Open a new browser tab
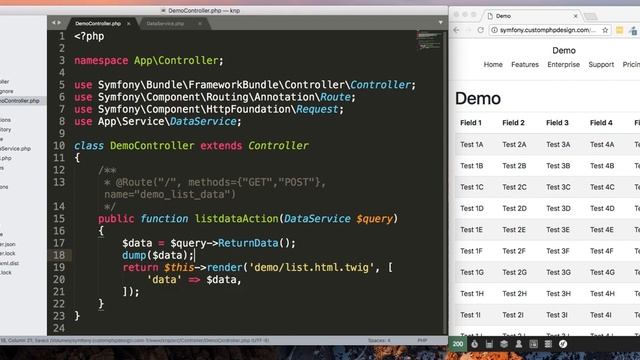640x360 pixels. pyautogui.click(x=590, y=16)
